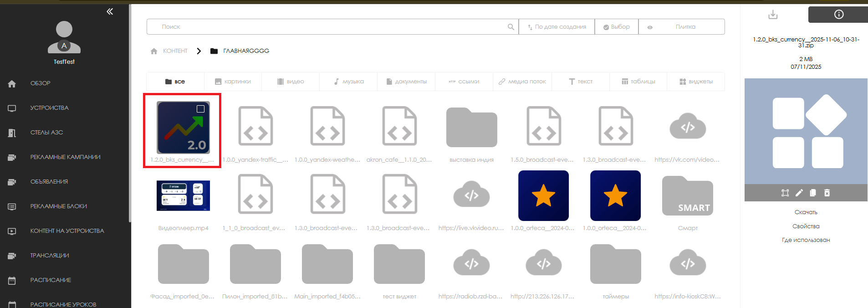Tick the checkbox on the 1.2.0_bks_currency tile

click(200, 109)
